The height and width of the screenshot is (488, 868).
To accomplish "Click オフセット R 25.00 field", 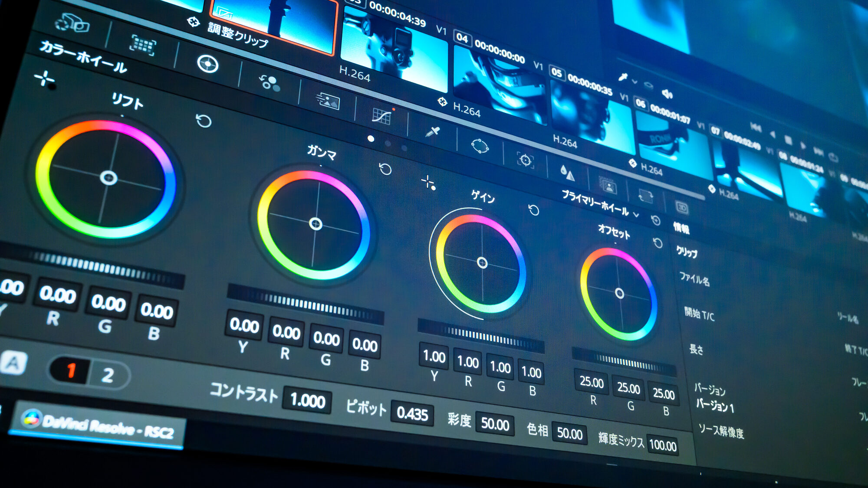I will click(592, 382).
